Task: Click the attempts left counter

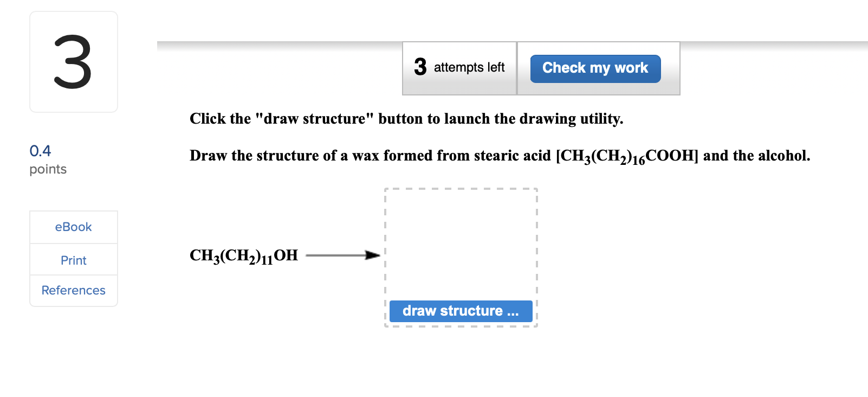Action: coord(469,68)
